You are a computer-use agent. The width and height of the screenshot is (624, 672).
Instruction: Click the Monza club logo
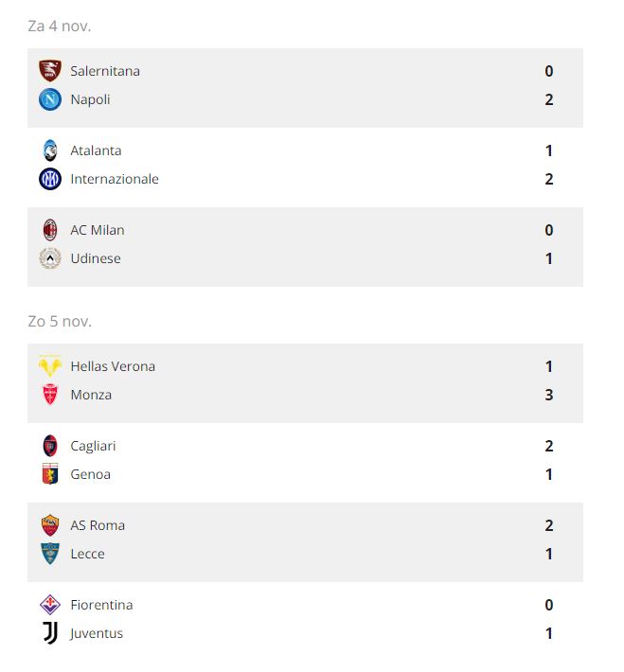coord(49,395)
